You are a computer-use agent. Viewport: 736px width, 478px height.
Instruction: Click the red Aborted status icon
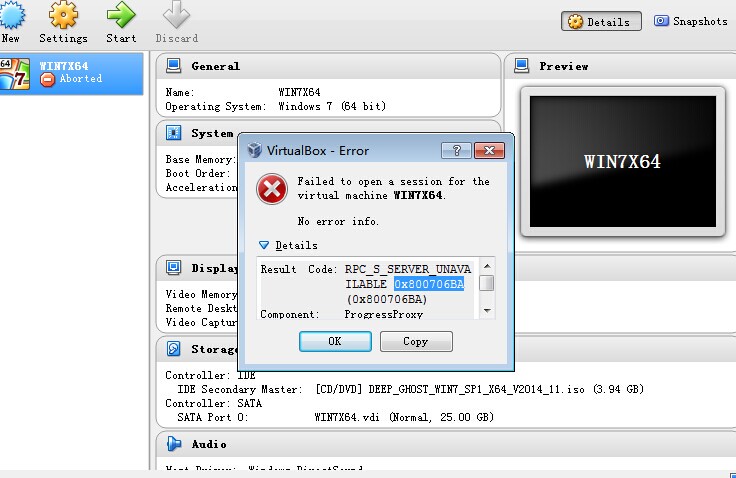(47, 79)
